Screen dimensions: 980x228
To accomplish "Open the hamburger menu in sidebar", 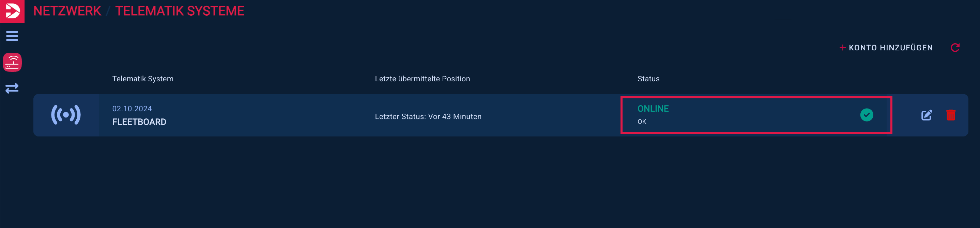I will 12,36.
